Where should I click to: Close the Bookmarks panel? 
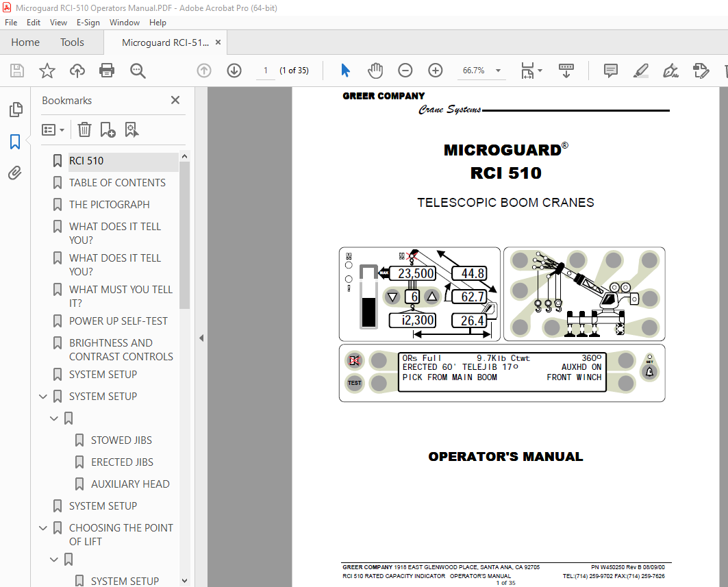pos(175,100)
